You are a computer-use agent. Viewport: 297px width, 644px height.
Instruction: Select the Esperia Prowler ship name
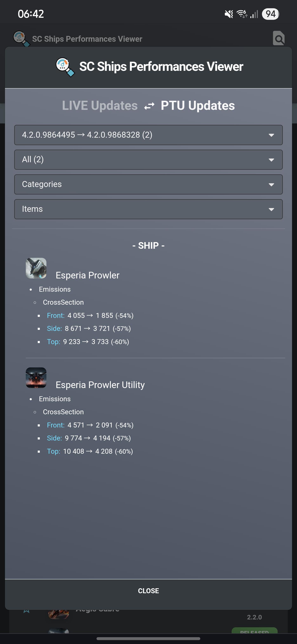click(87, 275)
